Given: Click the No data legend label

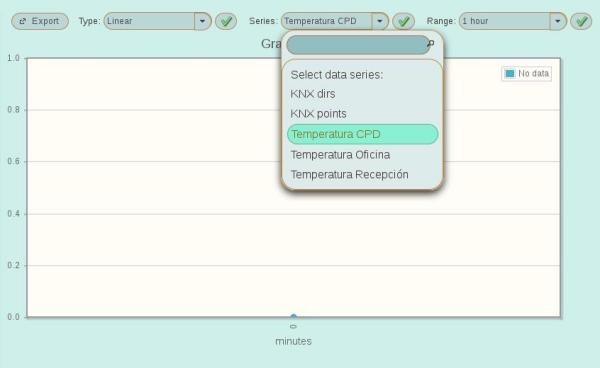Looking at the screenshot, I should [533, 73].
